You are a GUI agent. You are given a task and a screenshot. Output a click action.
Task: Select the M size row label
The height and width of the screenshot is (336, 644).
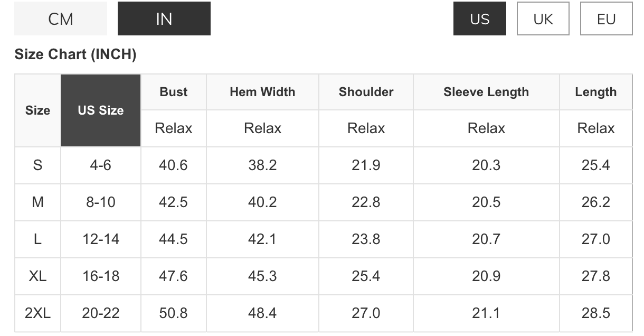(37, 202)
